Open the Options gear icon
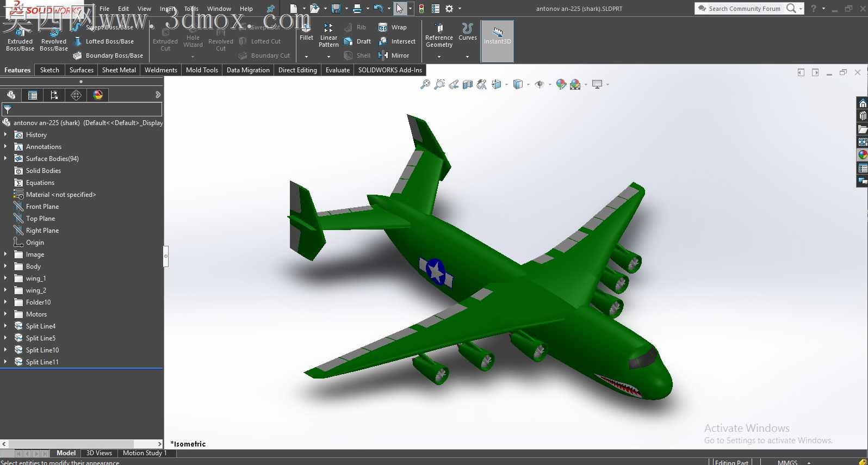This screenshot has height=465, width=868. (449, 9)
